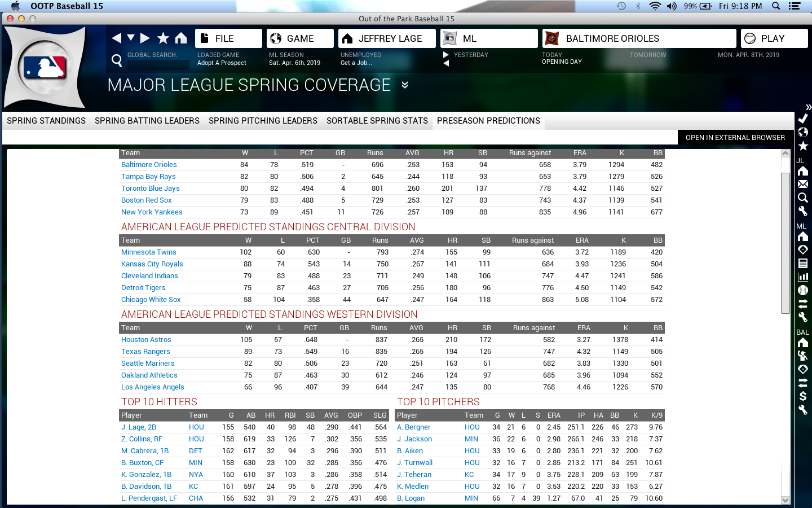Open the Kansas City Royals team link

(x=152, y=264)
